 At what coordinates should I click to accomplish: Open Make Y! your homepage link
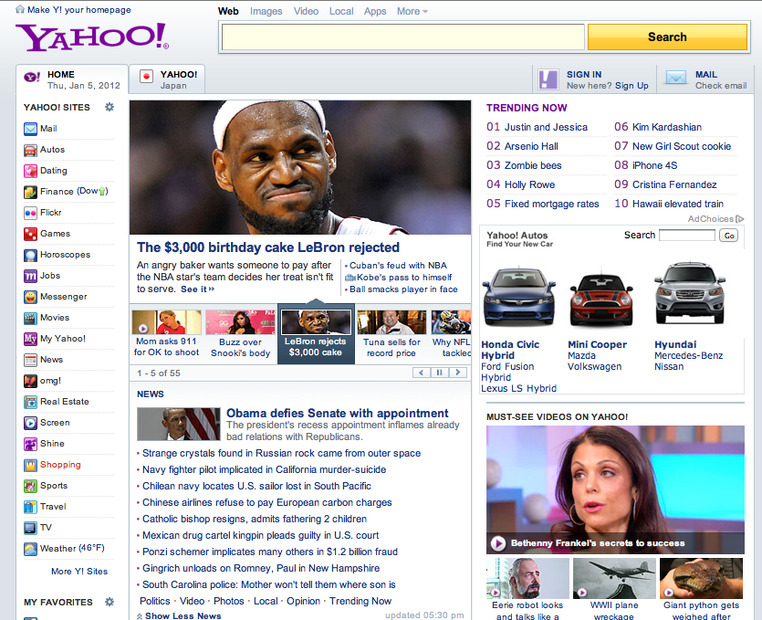point(74,10)
